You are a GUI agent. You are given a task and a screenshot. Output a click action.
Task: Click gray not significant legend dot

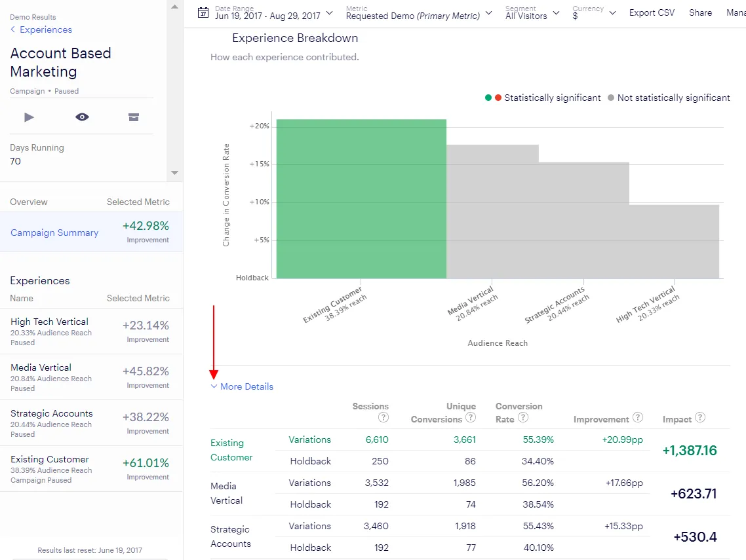611,98
